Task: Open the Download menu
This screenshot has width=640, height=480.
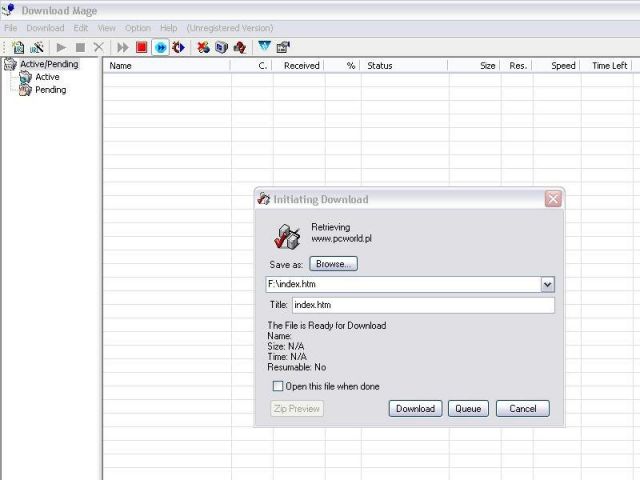Action: (45, 28)
